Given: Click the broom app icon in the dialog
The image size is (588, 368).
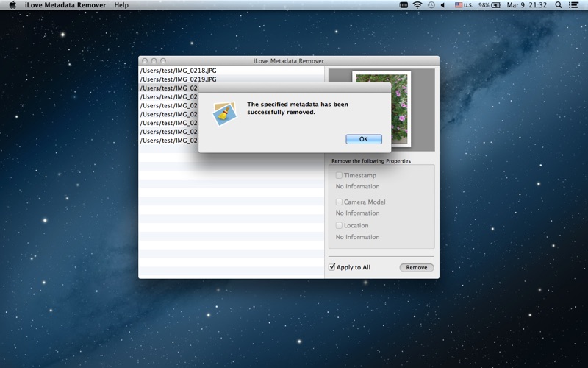Looking at the screenshot, I should (225, 113).
